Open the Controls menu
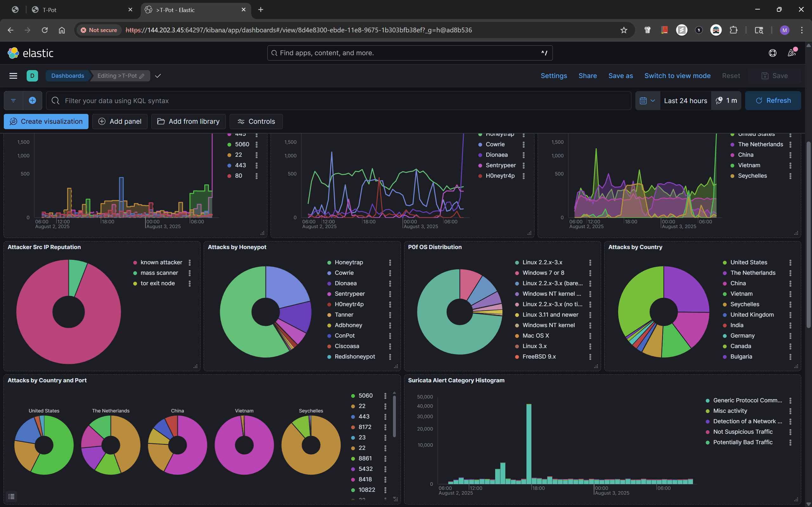Image resolution: width=812 pixels, height=507 pixels. 256,122
